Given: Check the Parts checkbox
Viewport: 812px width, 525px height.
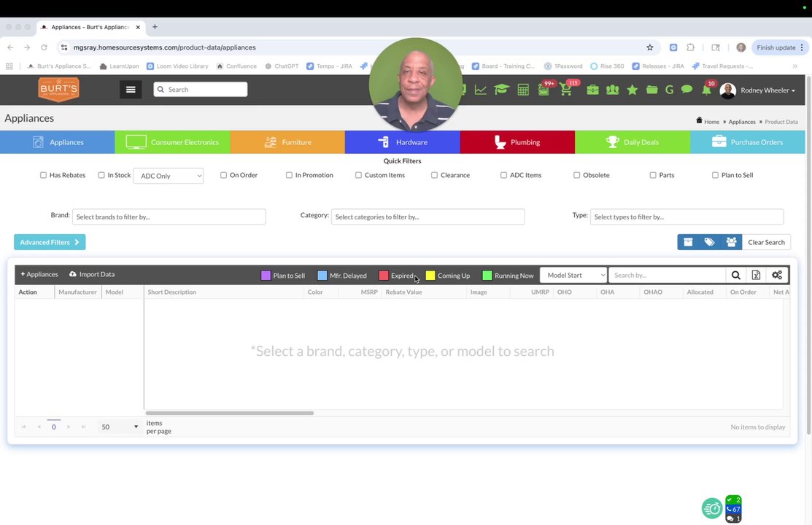Looking at the screenshot, I should tap(653, 175).
